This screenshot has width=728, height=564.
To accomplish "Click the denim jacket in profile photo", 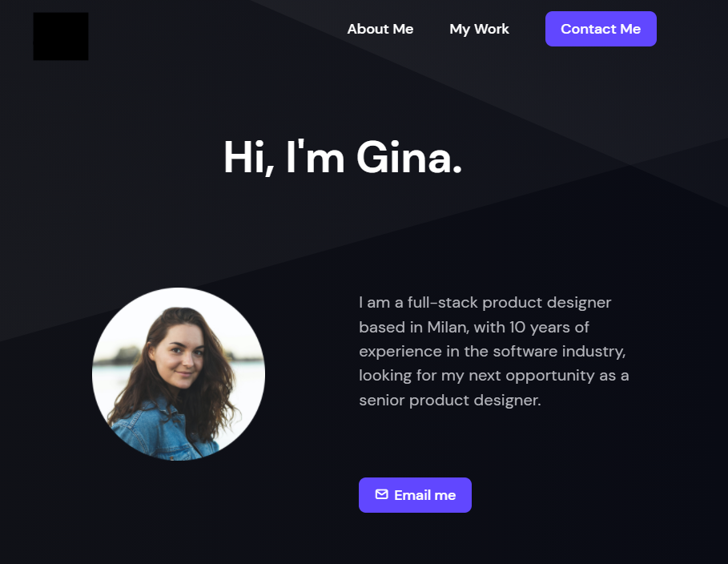I will (144, 435).
